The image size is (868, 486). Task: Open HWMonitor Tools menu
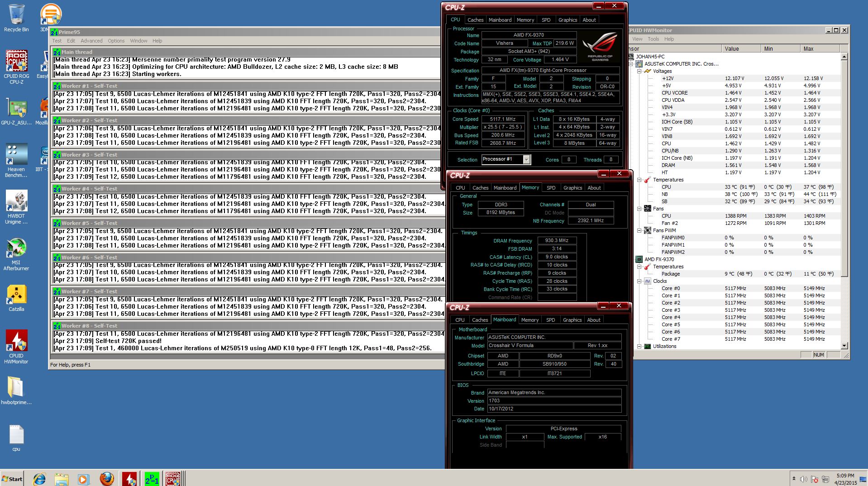tap(653, 39)
